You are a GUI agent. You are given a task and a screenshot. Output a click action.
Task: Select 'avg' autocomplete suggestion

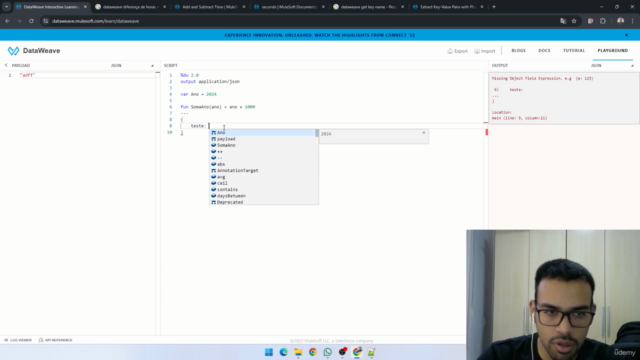point(263,177)
